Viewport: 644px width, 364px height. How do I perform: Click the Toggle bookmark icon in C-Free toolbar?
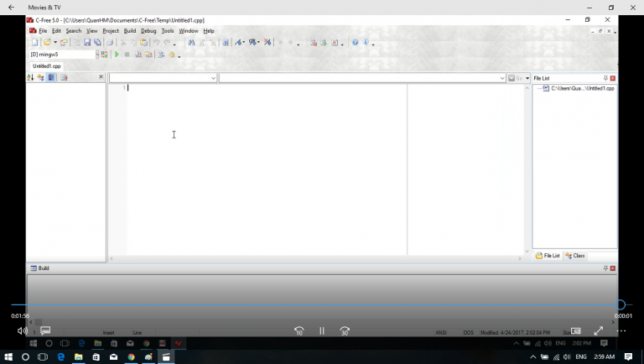pyautogui.click(x=238, y=42)
